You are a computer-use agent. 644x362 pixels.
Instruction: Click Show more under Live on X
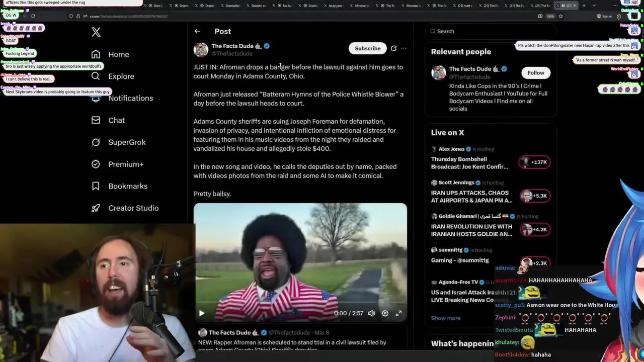(445, 318)
